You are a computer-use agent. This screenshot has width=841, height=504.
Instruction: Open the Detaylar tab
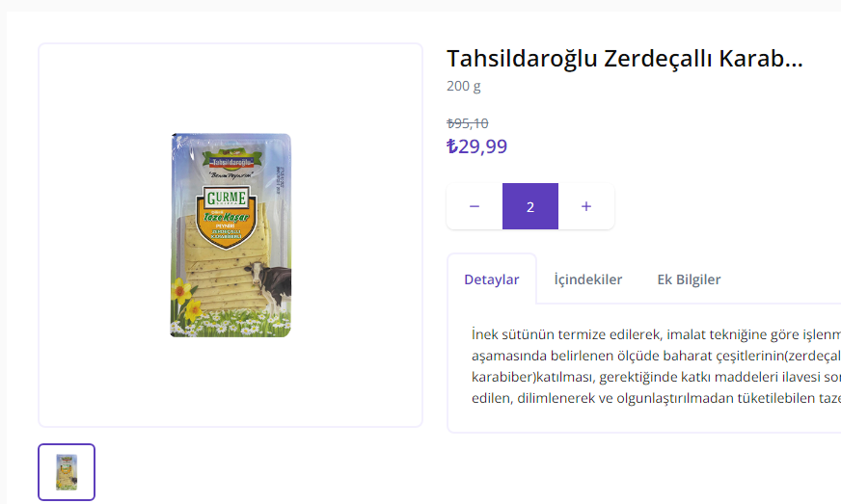(x=492, y=279)
